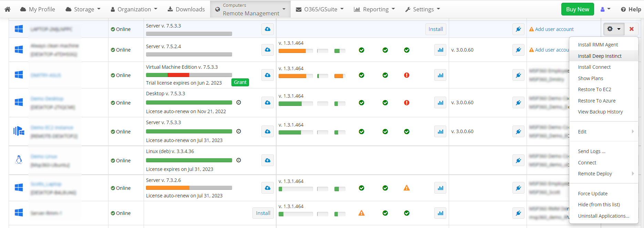
Task: Click clock icon in Desktop v. 7.5.3.3 row
Action: [x=239, y=102]
